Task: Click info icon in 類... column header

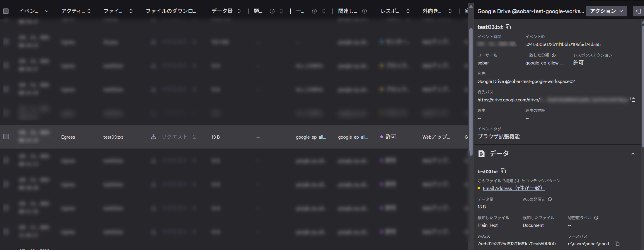Action: (272, 11)
